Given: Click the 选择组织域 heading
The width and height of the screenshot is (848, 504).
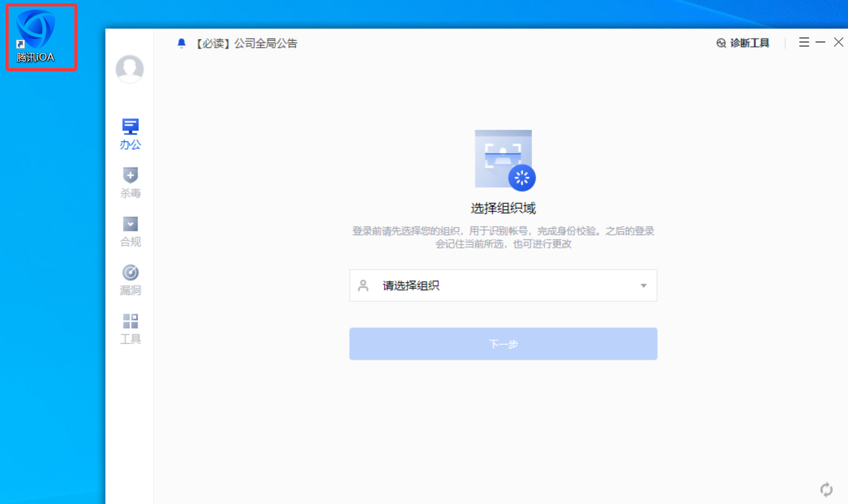Looking at the screenshot, I should coord(503,208).
